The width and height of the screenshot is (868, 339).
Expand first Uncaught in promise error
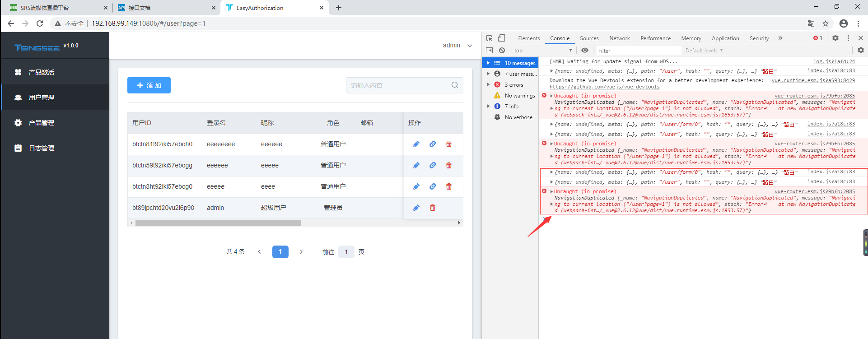pyautogui.click(x=551, y=96)
